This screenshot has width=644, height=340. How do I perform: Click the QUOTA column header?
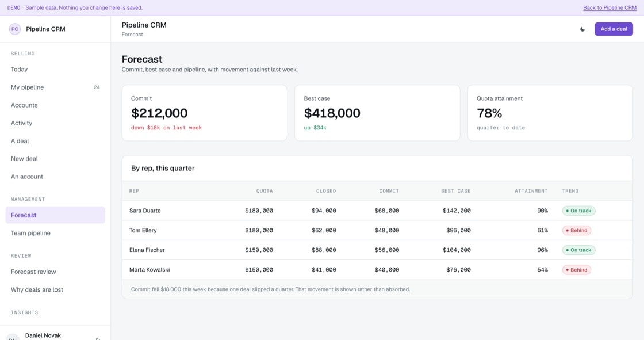(264, 191)
